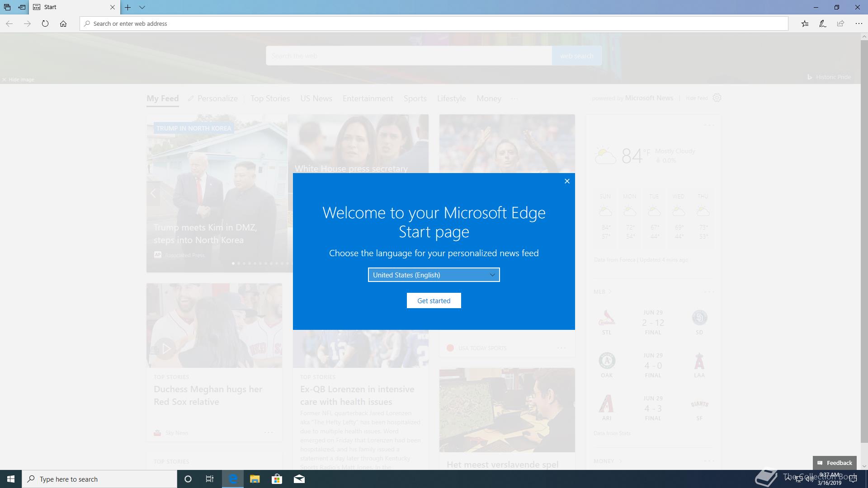Open USA TODAY SPORTS card options ellipsis

[561, 348]
